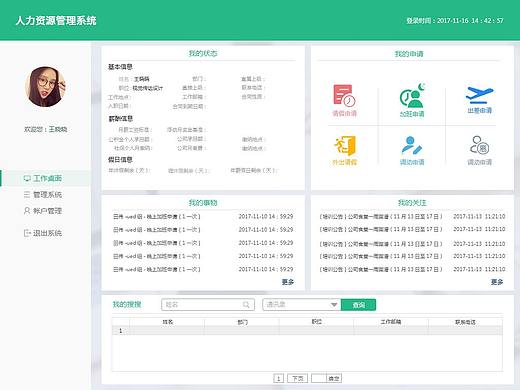Viewport: 520px width, 390px height.
Task: Click the 薪酬信息 section heading
Action: [x=120, y=119]
